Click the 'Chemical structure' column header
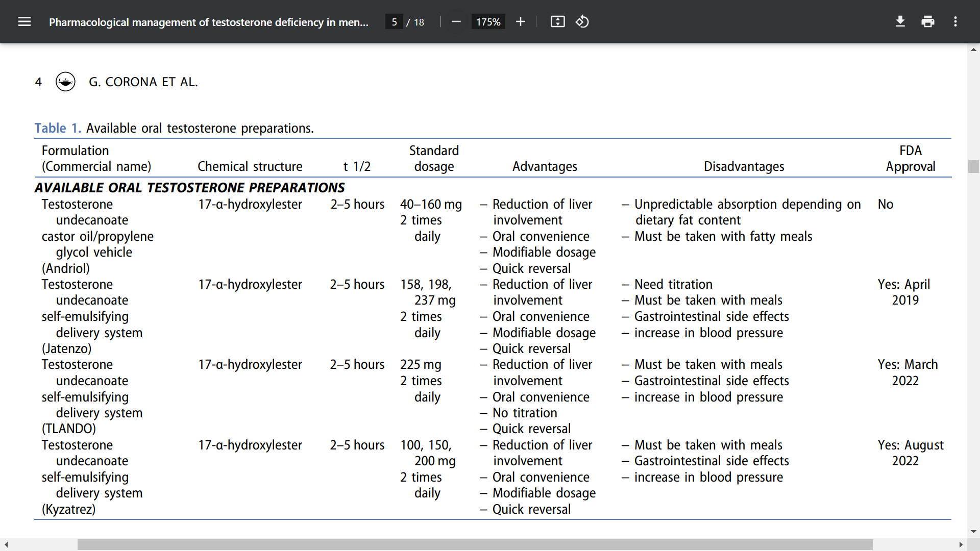This screenshot has height=551, width=980. 250,166
